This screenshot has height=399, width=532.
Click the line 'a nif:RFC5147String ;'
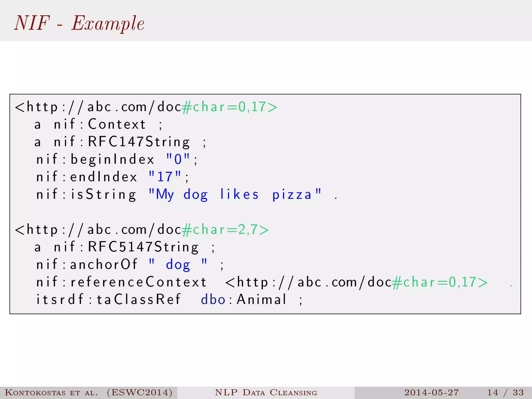125,247
